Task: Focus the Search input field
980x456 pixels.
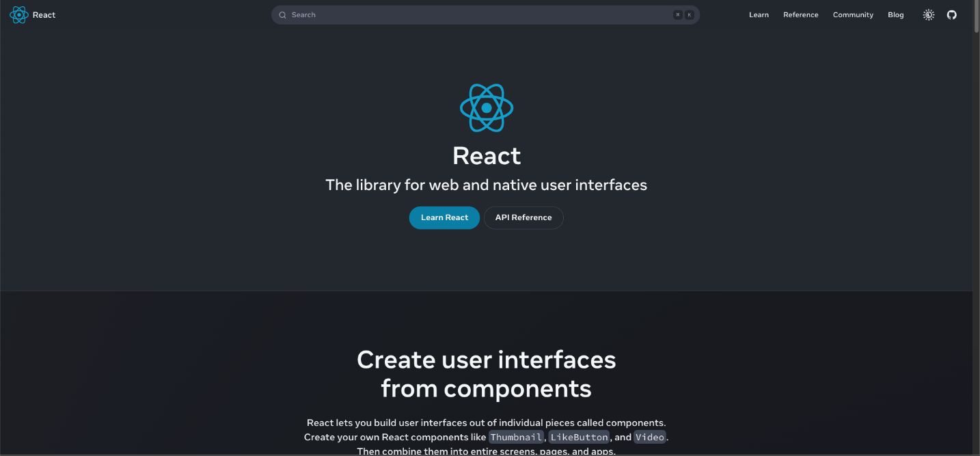Action: point(485,15)
